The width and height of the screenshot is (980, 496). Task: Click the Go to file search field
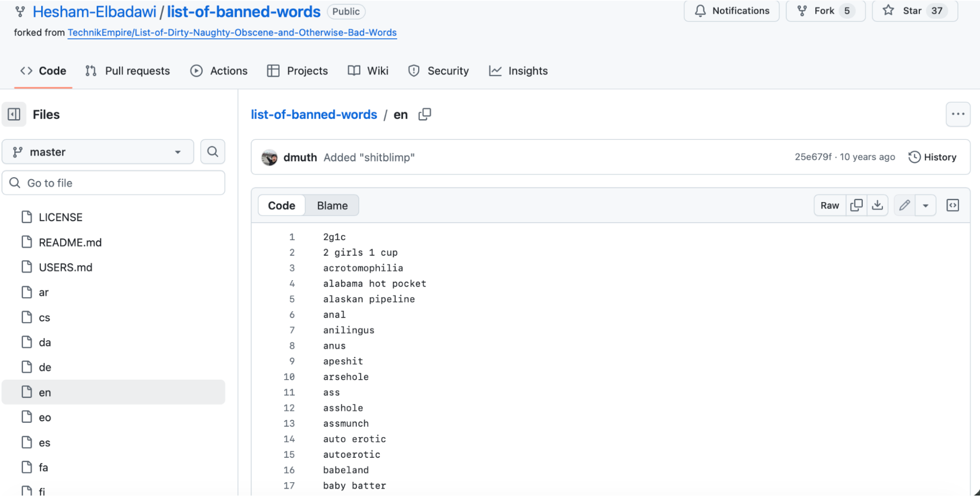coord(113,183)
